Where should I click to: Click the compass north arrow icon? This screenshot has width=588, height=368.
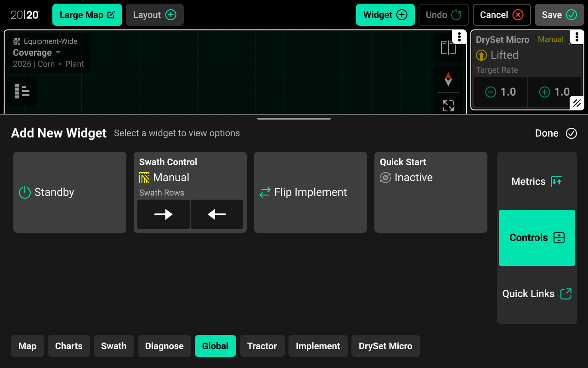(448, 79)
